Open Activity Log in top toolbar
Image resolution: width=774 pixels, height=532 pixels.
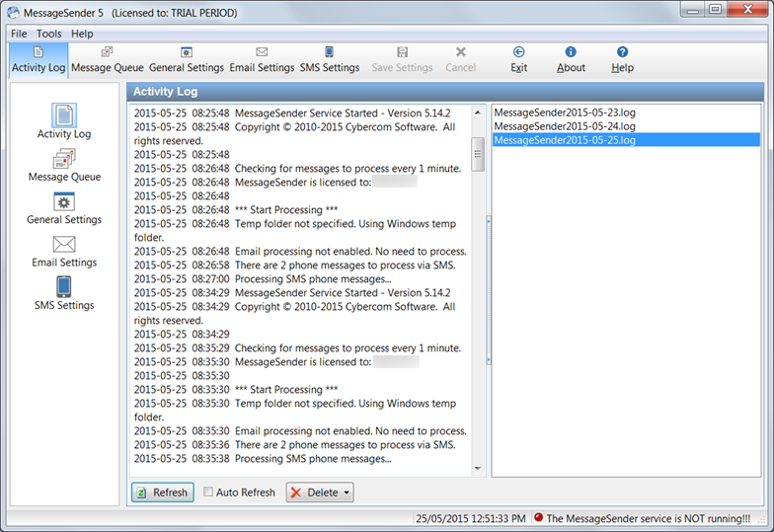[39, 60]
